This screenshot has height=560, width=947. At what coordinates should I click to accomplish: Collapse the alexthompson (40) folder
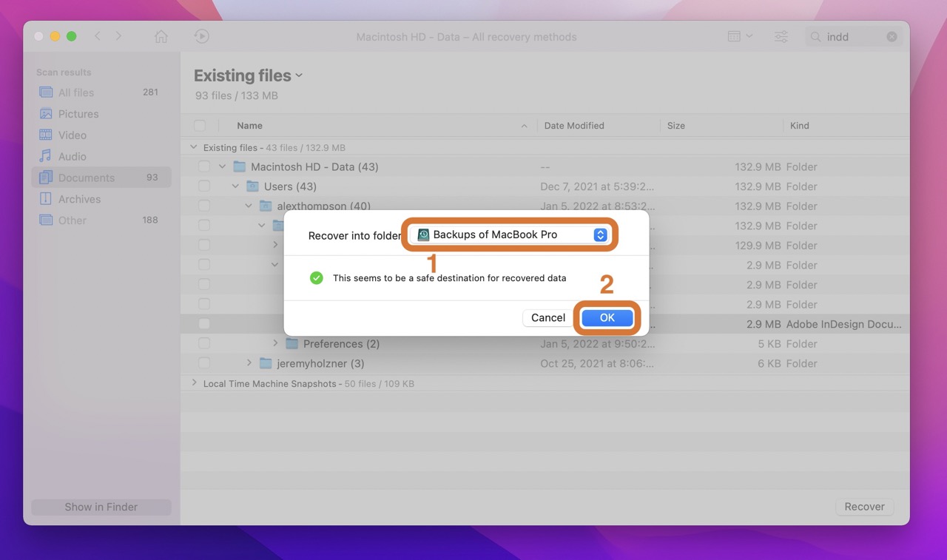[x=249, y=206]
